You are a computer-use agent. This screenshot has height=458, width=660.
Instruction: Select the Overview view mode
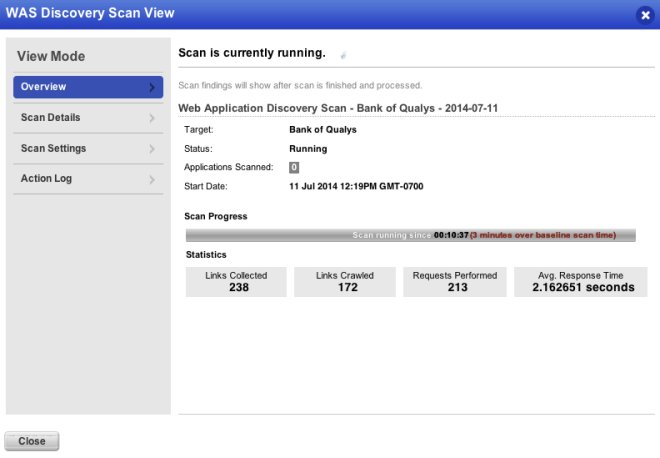tap(88, 87)
